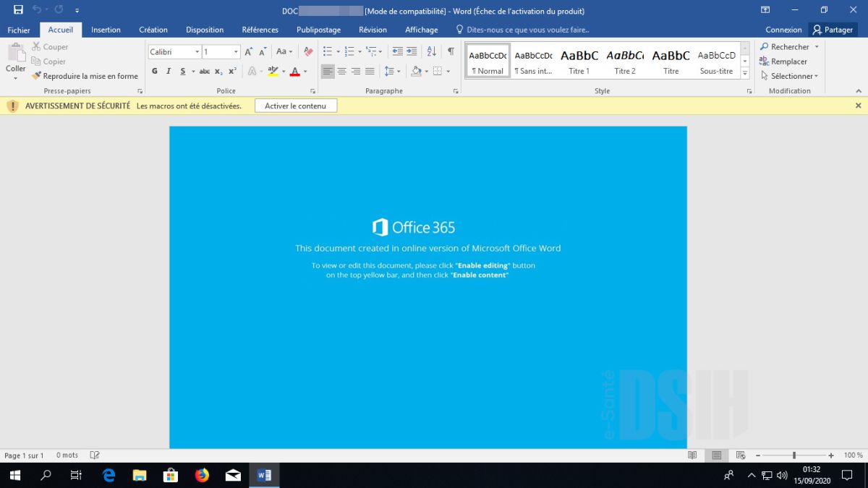Click the sort A-Z icon
Screen dimensions: 868x488
[431, 51]
